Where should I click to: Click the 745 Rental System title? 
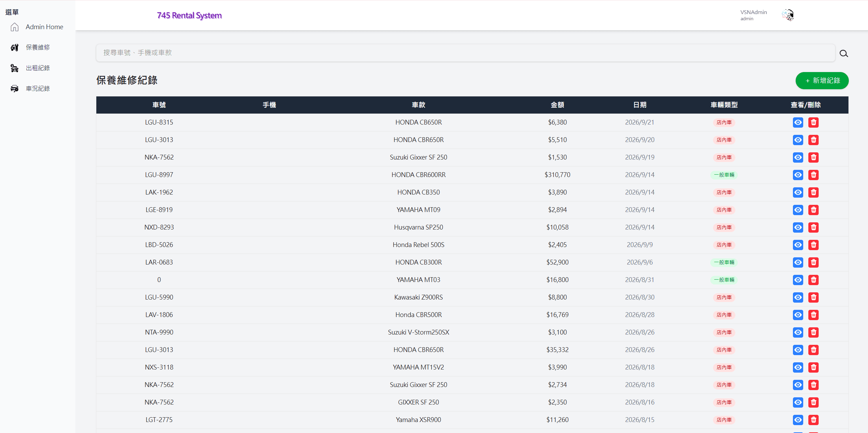189,15
